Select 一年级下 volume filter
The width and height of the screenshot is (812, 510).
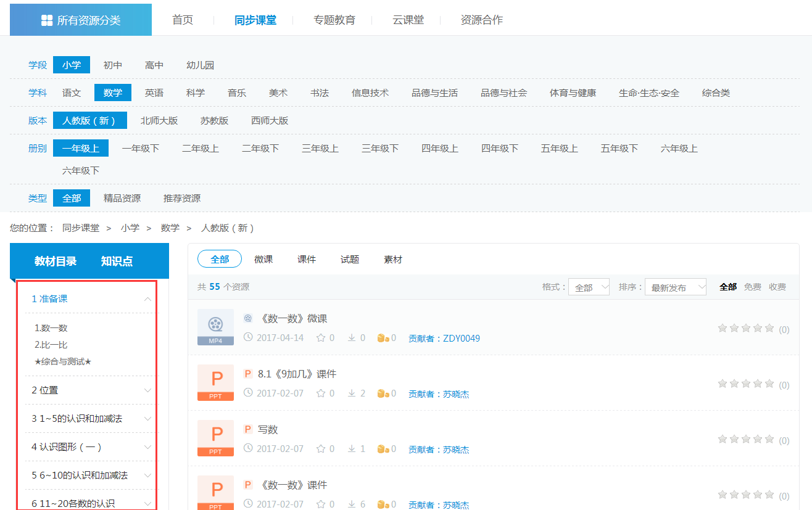pos(141,148)
